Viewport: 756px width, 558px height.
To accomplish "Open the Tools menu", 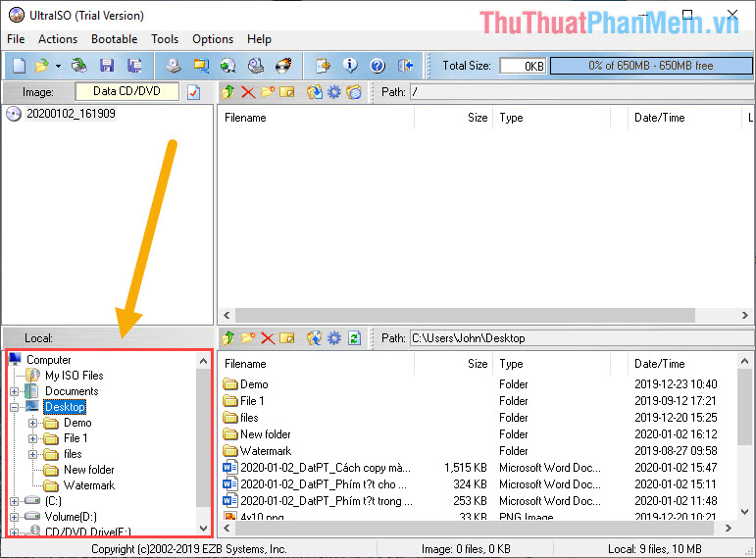I will pyautogui.click(x=165, y=39).
